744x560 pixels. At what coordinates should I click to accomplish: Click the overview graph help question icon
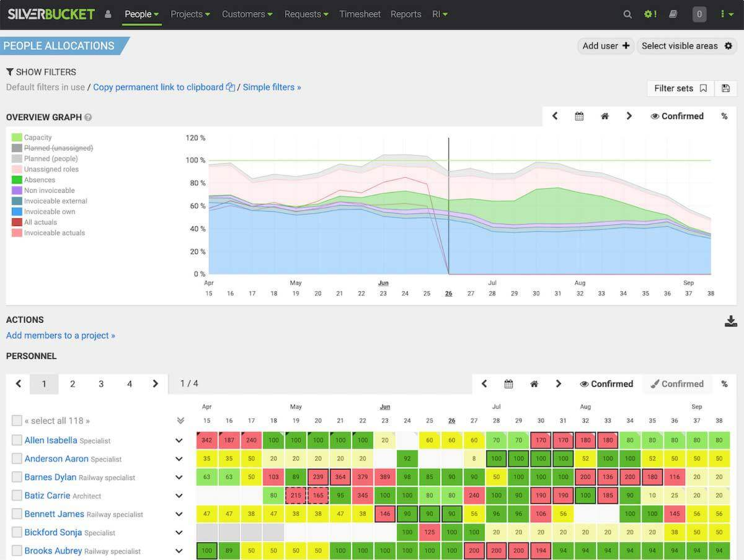pyautogui.click(x=88, y=117)
